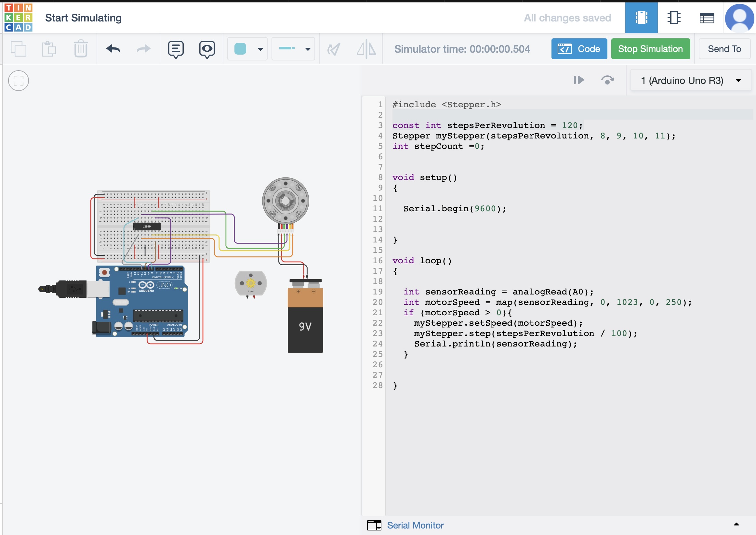Viewport: 756px width, 535px height.
Task: Select the teal color swatch
Action: tap(241, 48)
